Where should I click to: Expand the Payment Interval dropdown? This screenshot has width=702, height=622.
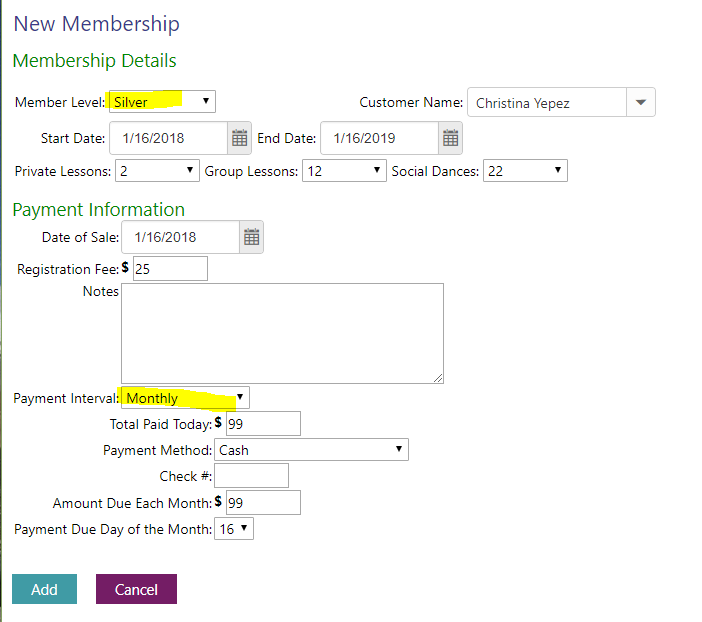point(185,398)
